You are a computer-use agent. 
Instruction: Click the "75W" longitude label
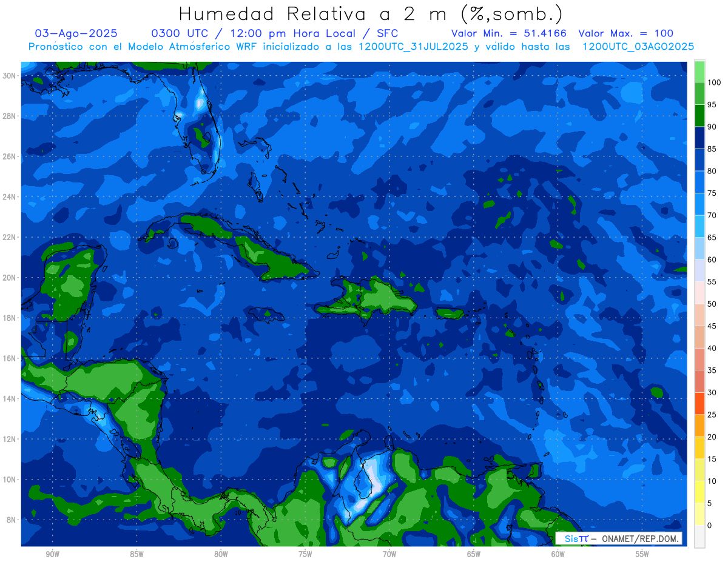305,554
